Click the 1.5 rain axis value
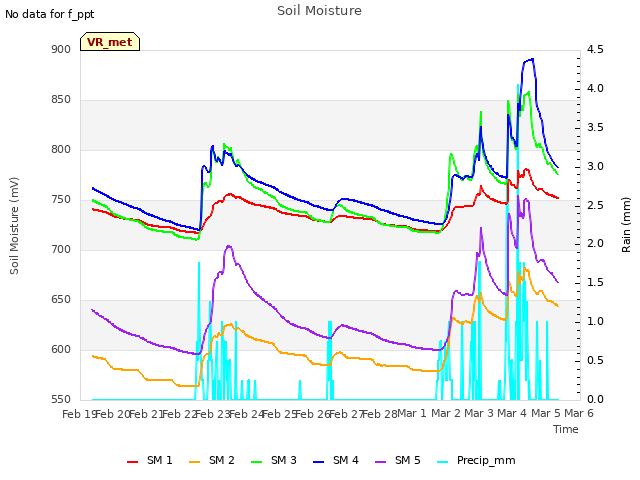640x480 pixels. click(595, 283)
